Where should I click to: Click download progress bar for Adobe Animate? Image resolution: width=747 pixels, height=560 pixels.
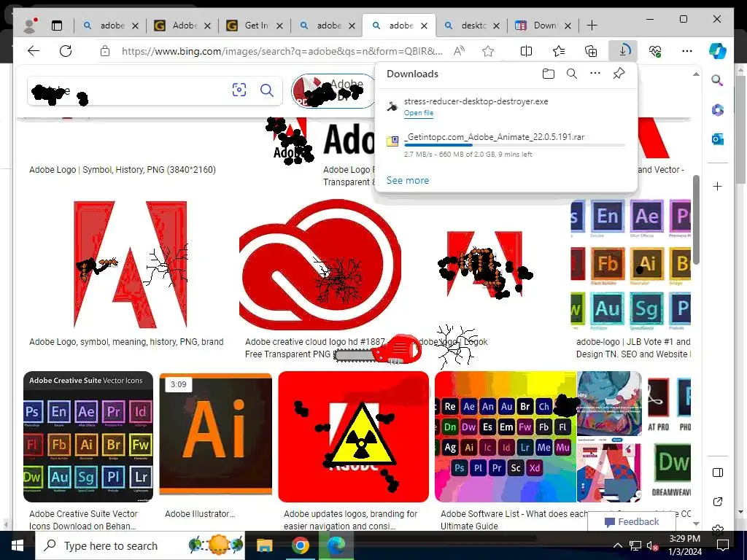click(x=514, y=145)
